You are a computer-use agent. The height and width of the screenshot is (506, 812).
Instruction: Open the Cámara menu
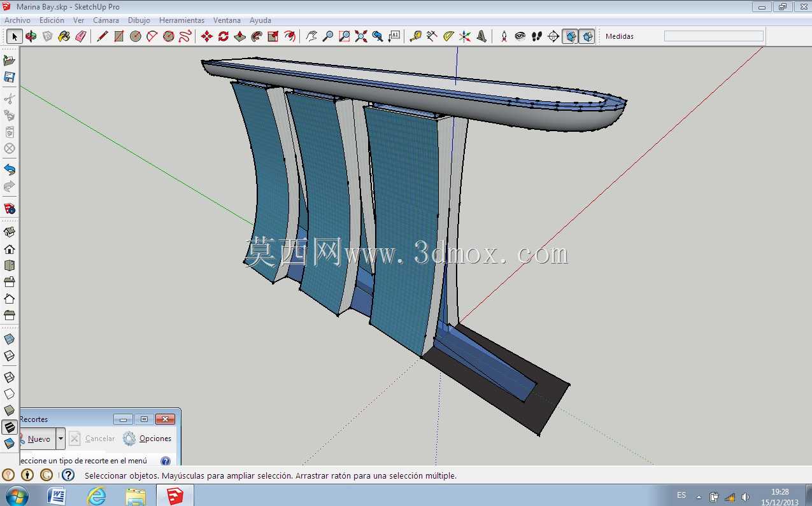(x=106, y=20)
